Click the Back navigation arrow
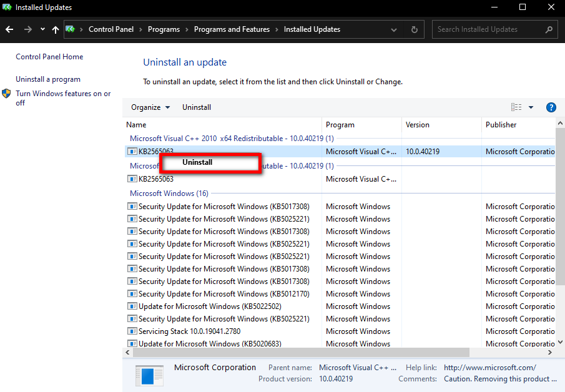 coord(9,29)
